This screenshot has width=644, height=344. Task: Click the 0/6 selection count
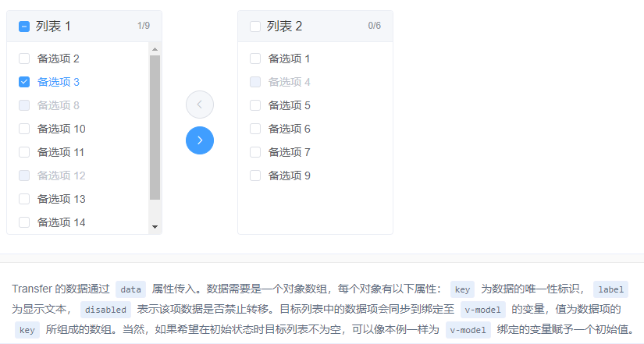(374, 26)
